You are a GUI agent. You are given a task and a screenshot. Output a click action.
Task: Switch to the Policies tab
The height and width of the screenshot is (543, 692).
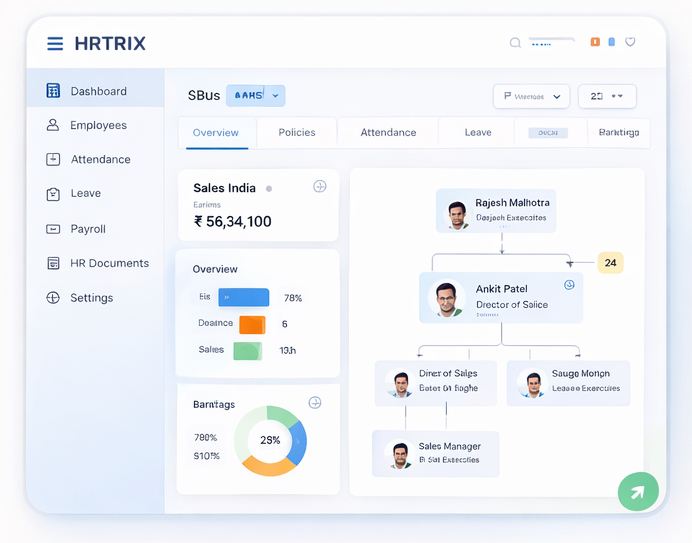click(297, 132)
